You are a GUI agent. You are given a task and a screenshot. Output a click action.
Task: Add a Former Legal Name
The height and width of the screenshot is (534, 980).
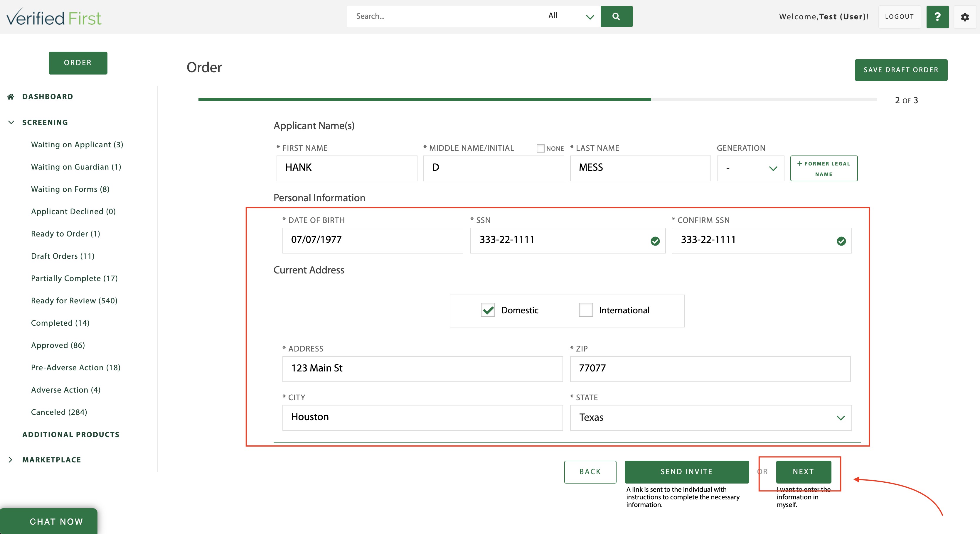click(x=824, y=168)
